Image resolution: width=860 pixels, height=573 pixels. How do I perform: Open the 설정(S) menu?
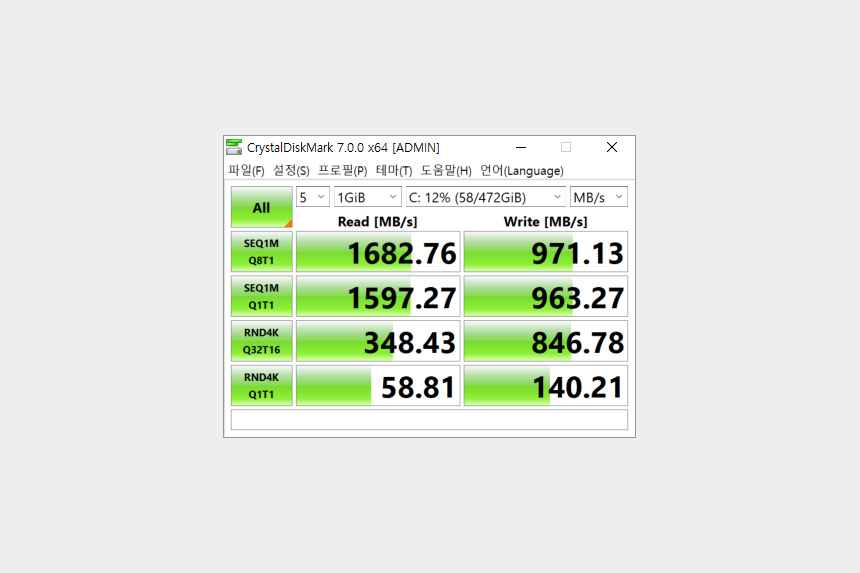tap(291, 171)
